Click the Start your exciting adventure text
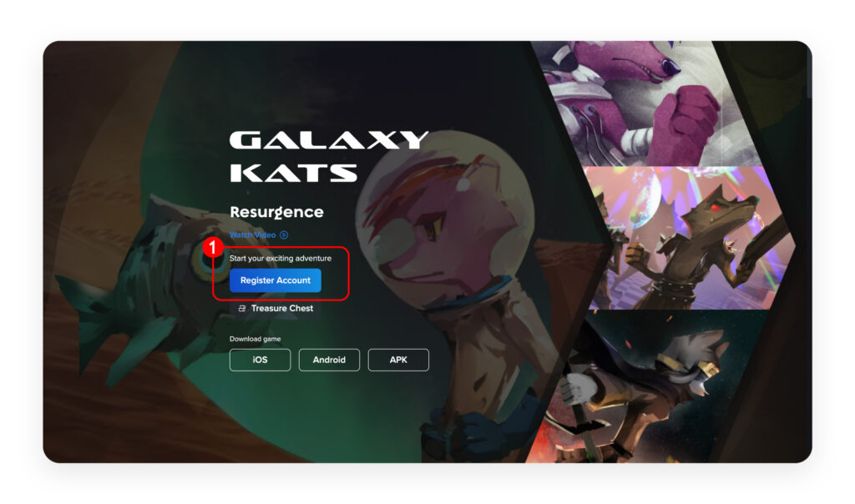Viewport: 855px width, 504px height. (281, 259)
